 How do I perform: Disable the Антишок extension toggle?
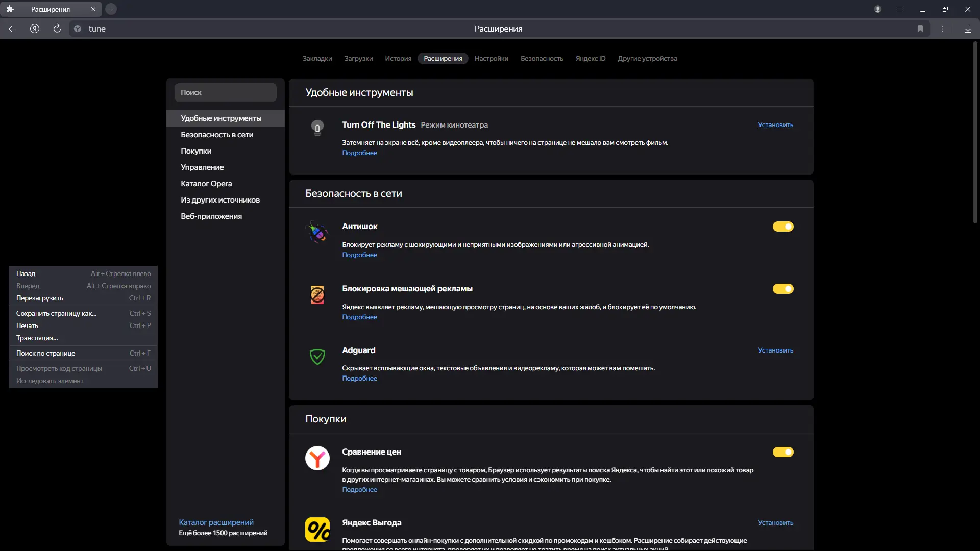(783, 227)
